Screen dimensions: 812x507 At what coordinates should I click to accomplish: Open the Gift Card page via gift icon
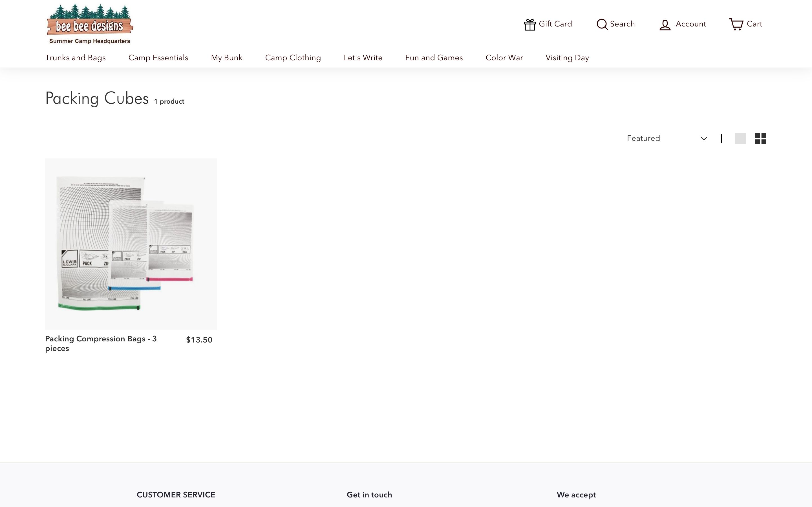(x=530, y=24)
